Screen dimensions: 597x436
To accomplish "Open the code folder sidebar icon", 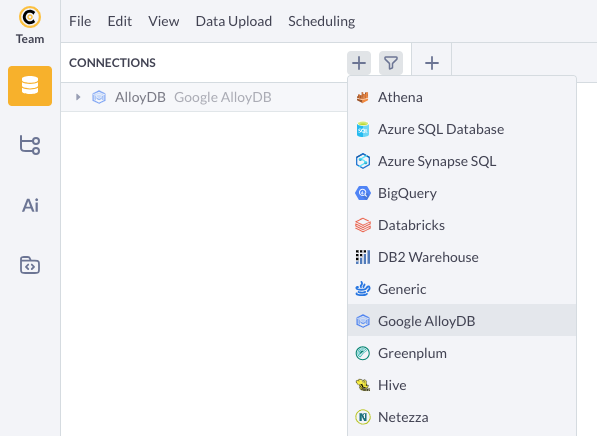I will point(30,265).
